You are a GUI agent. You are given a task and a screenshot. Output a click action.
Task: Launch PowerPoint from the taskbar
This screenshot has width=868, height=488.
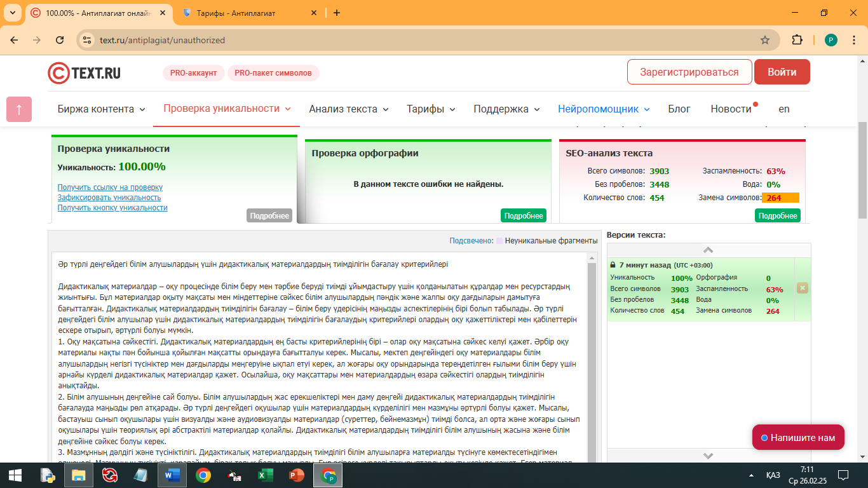(297, 475)
